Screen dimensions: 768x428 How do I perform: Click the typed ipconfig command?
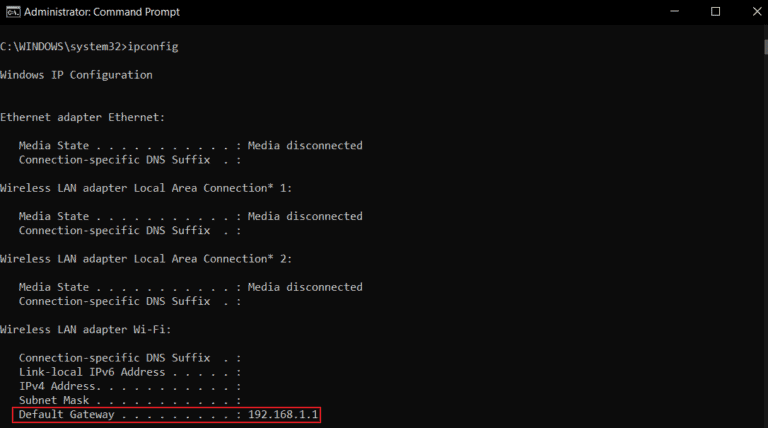[x=153, y=47]
